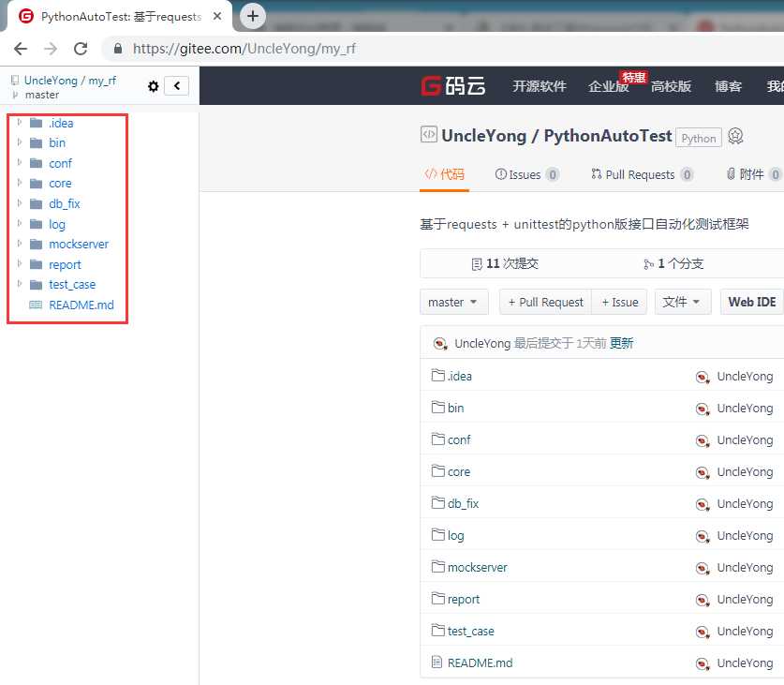Image resolution: width=784 pixels, height=685 pixels.
Task: Open a new browser tab
Action: tap(253, 16)
